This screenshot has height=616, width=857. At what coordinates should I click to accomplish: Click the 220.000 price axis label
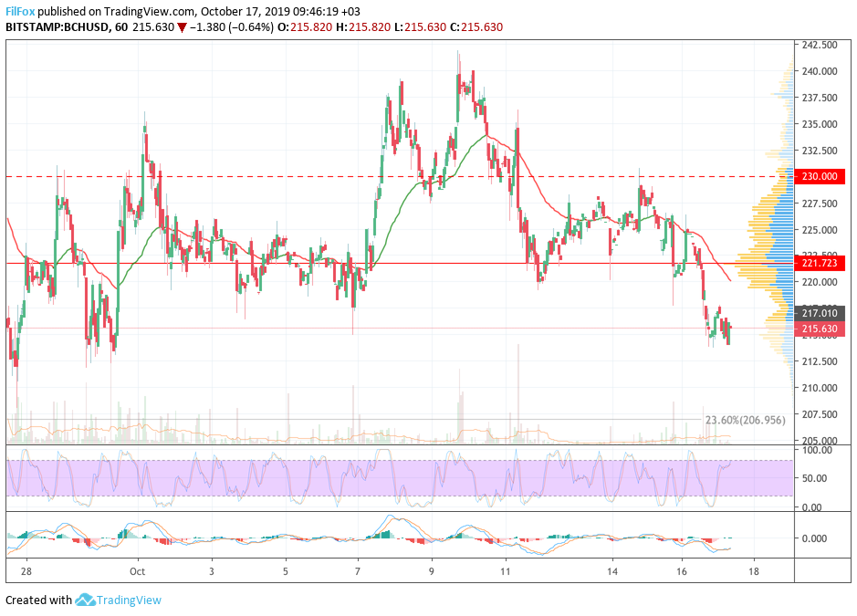pos(820,282)
